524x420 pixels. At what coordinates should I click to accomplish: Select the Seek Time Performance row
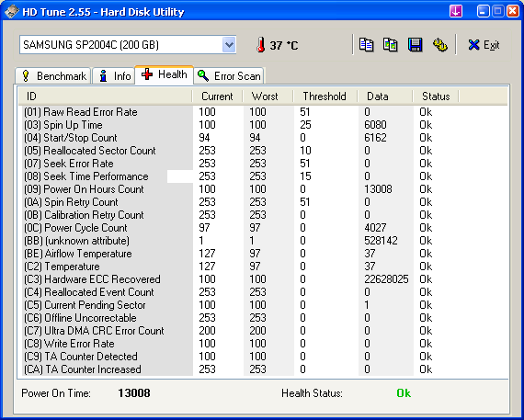click(263, 176)
